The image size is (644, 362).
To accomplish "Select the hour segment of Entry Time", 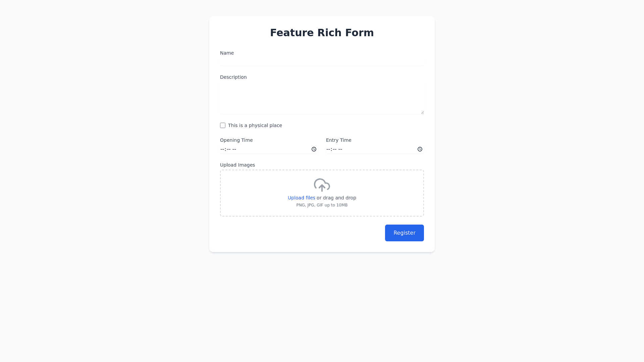I will tap(328, 149).
